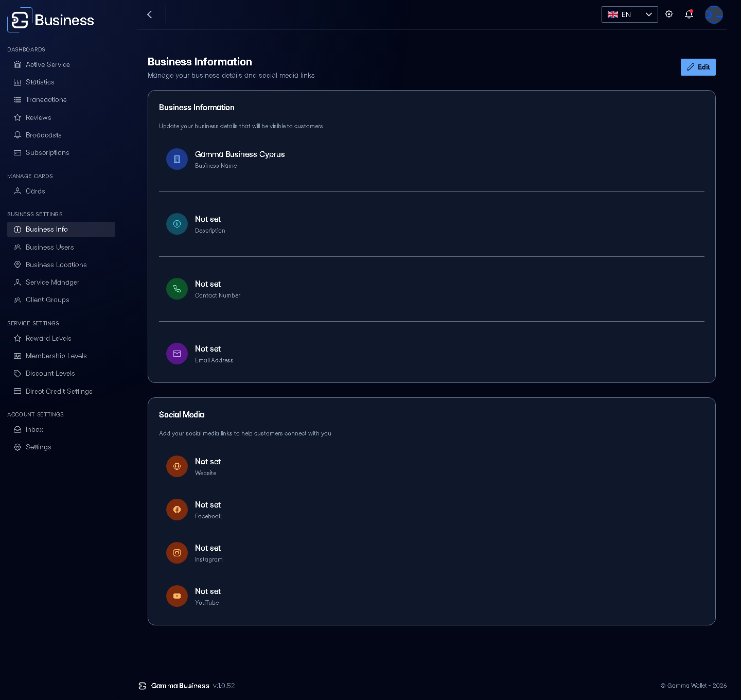Click the Reviews star icon in sidebar
Screen dimensions: 741x700
[17, 117]
